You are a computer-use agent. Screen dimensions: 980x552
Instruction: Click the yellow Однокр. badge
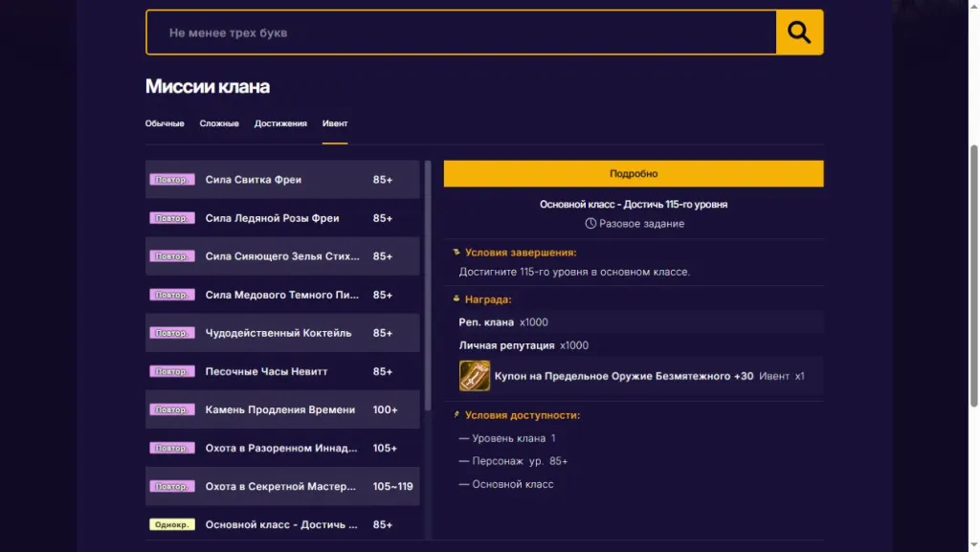(x=172, y=524)
